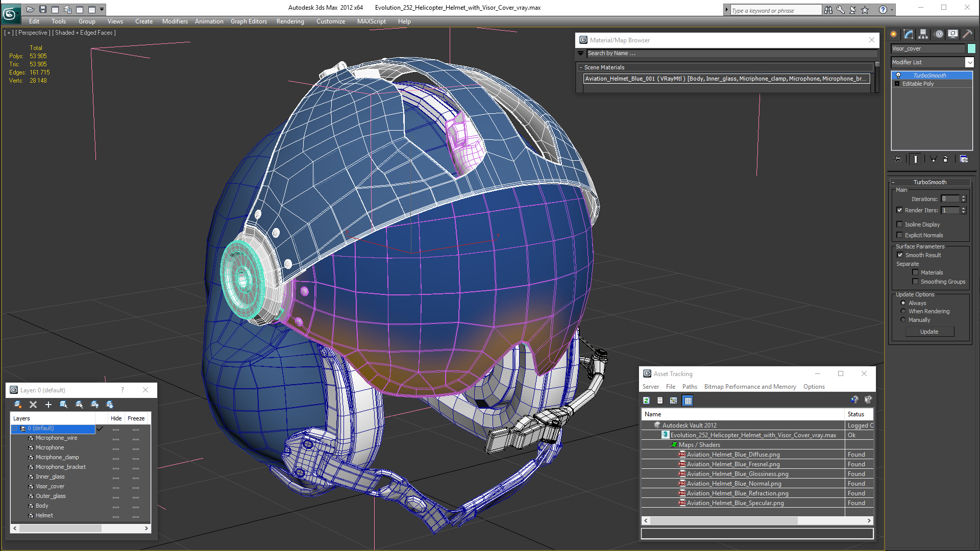Toggle TurboSmooth lightbulb icon in stack
The image size is (980, 551).
point(898,76)
